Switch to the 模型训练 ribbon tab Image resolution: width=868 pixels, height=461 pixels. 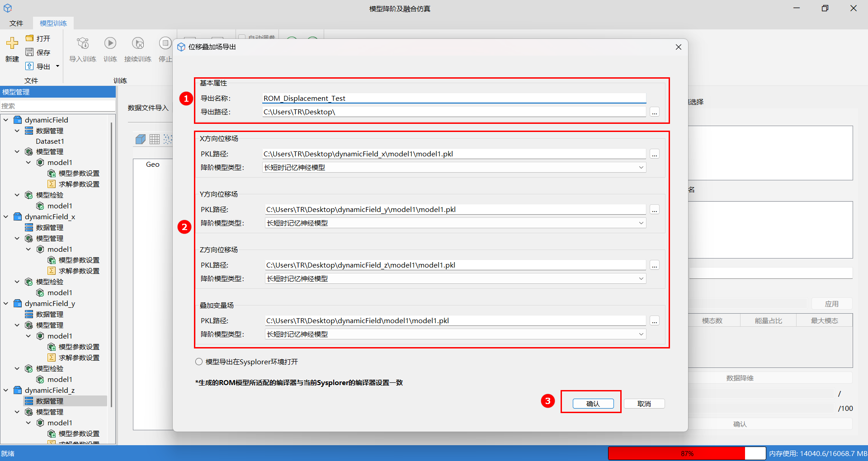pos(53,23)
